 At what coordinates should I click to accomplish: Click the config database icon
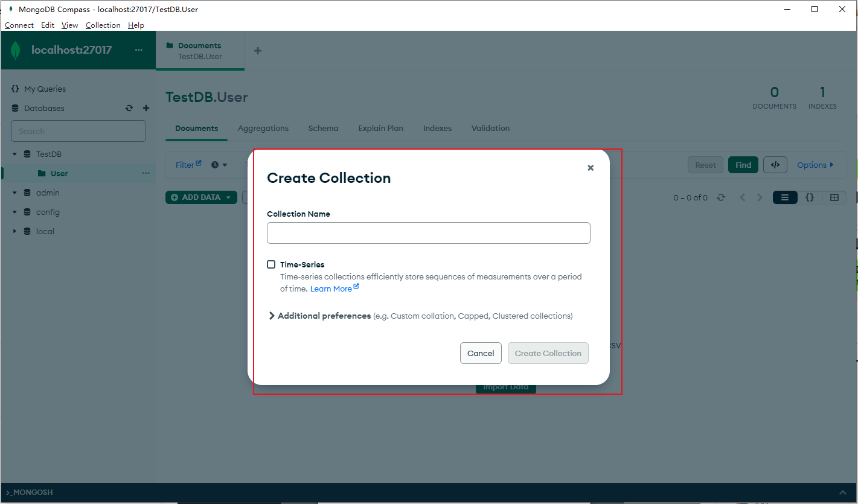pyautogui.click(x=27, y=212)
